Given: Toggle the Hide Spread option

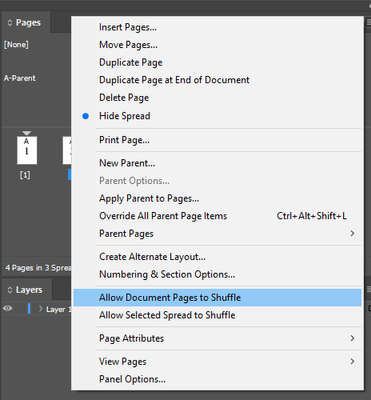Looking at the screenshot, I should (217, 116).
